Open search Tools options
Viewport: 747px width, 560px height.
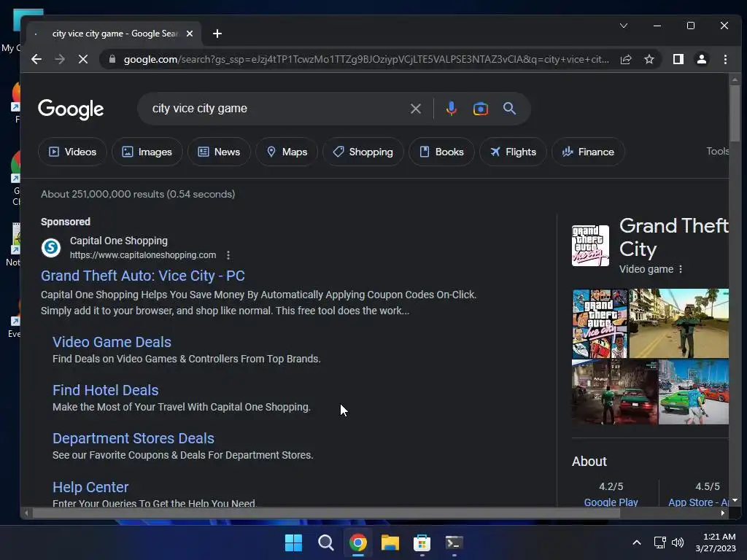point(717,151)
